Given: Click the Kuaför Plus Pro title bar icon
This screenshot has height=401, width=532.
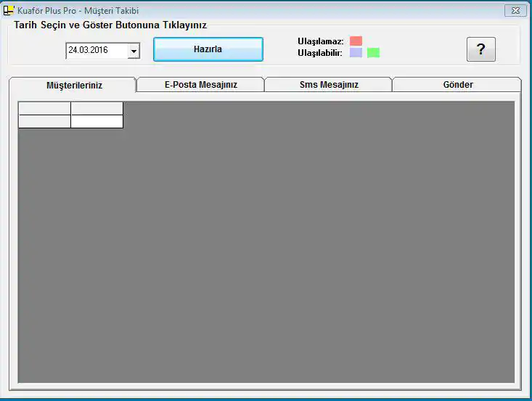Looking at the screenshot, I should point(9,10).
